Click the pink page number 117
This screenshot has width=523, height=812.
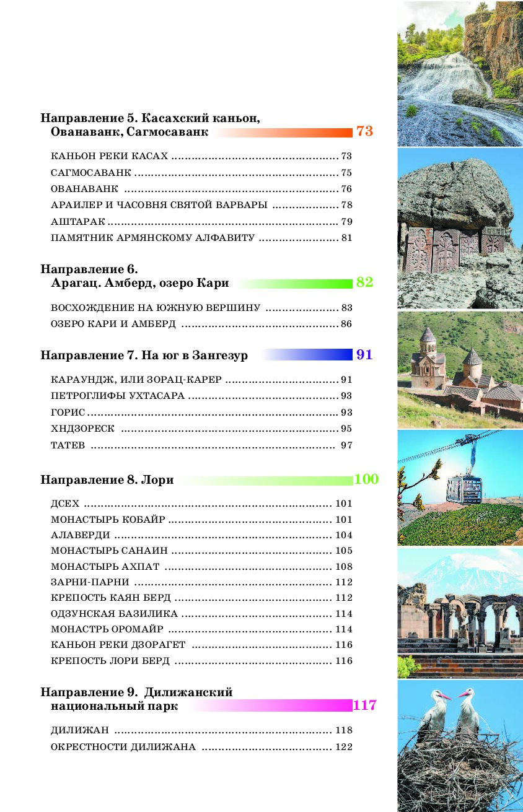[x=364, y=705]
